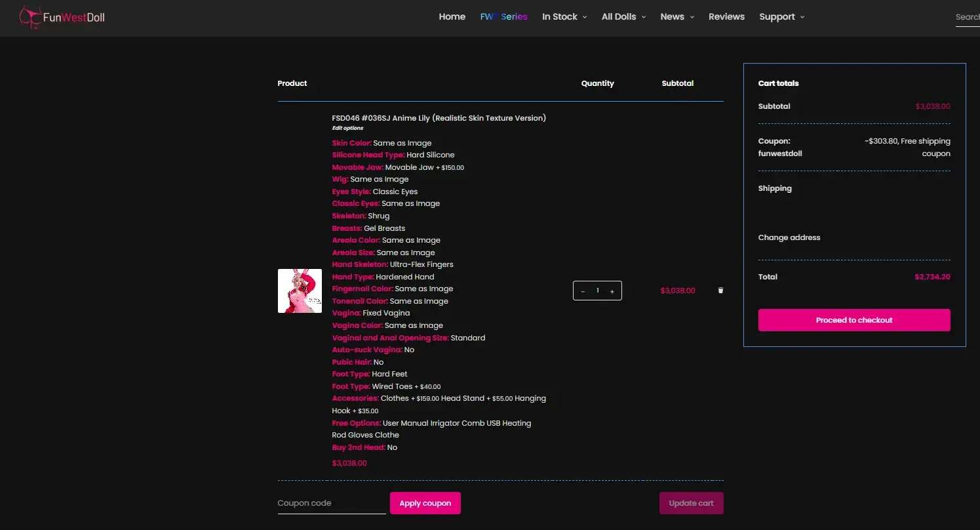The image size is (980, 530).
Task: Click the Wig: Same as Image row
Action: tap(370, 179)
